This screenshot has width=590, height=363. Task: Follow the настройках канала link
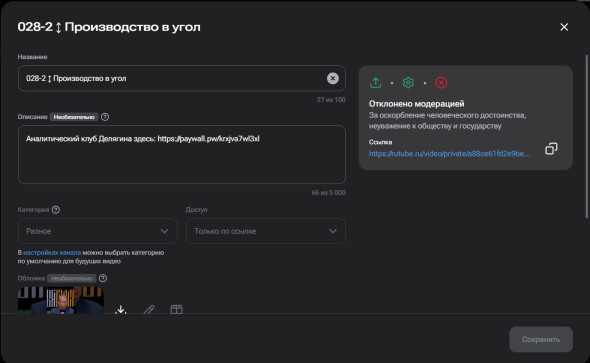(52, 252)
